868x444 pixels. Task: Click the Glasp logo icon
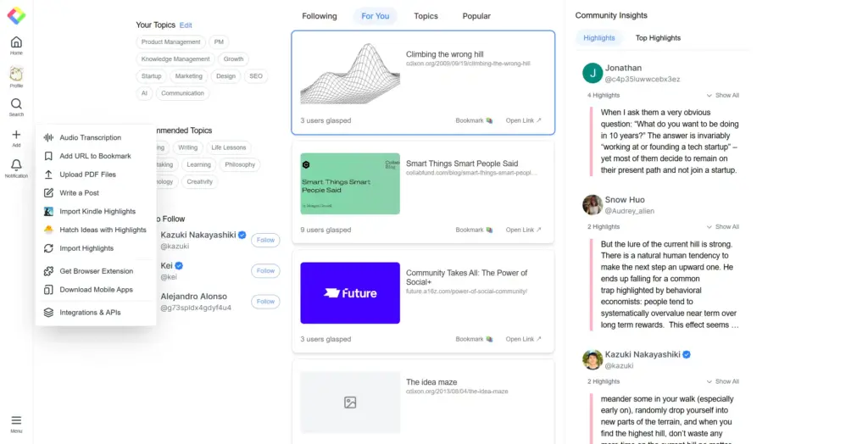16,14
